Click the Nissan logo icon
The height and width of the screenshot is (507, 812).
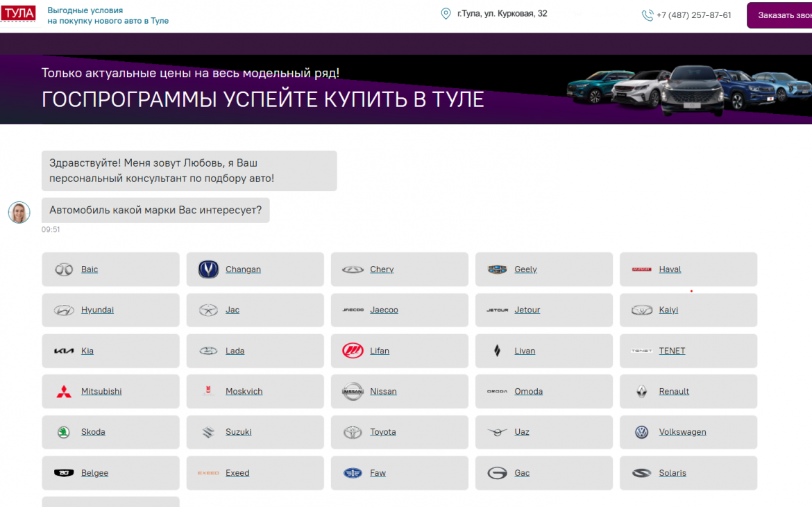353,392
